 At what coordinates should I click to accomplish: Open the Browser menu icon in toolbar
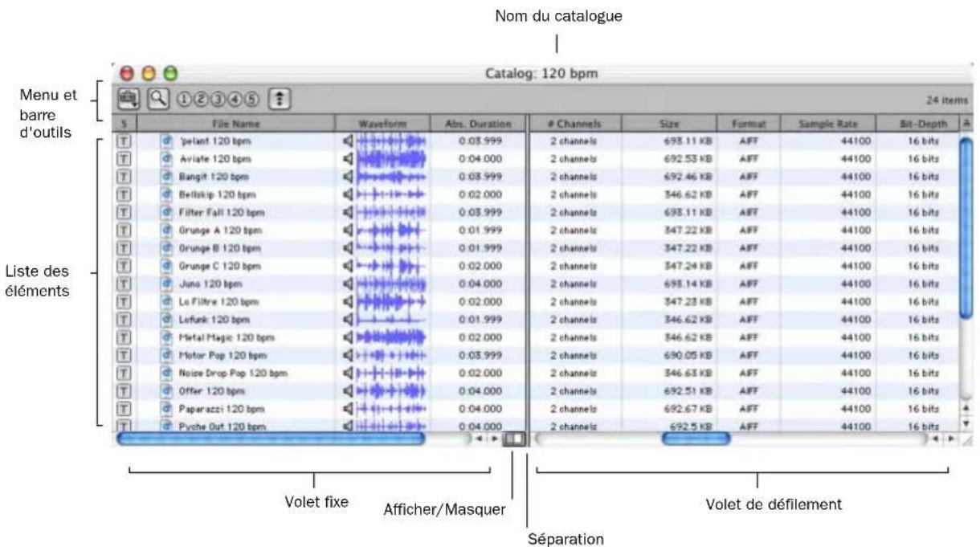pyautogui.click(x=127, y=99)
